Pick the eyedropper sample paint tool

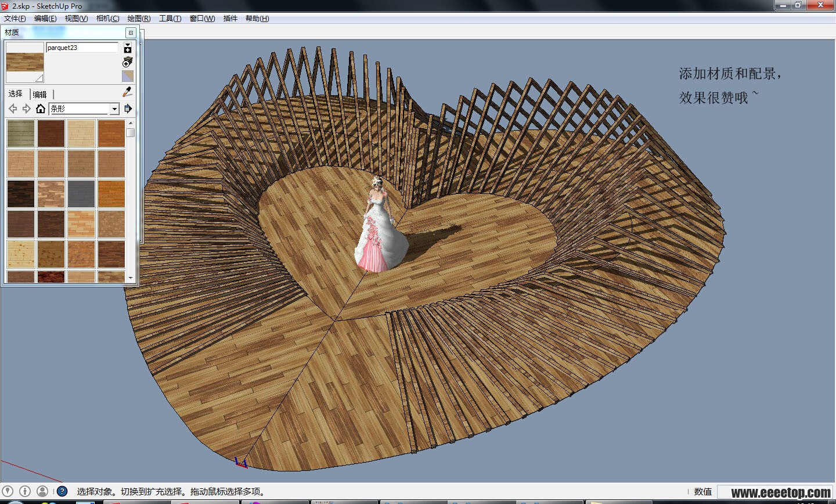point(128,92)
